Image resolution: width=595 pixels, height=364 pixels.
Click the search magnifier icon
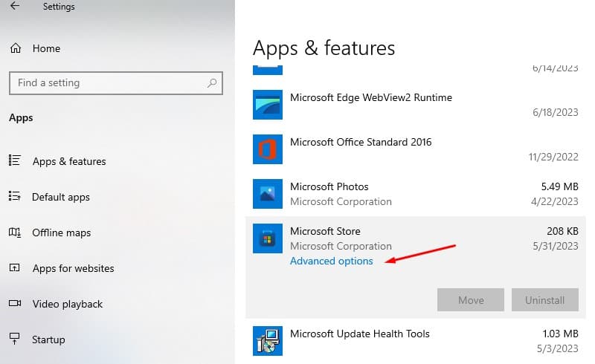pyautogui.click(x=212, y=82)
